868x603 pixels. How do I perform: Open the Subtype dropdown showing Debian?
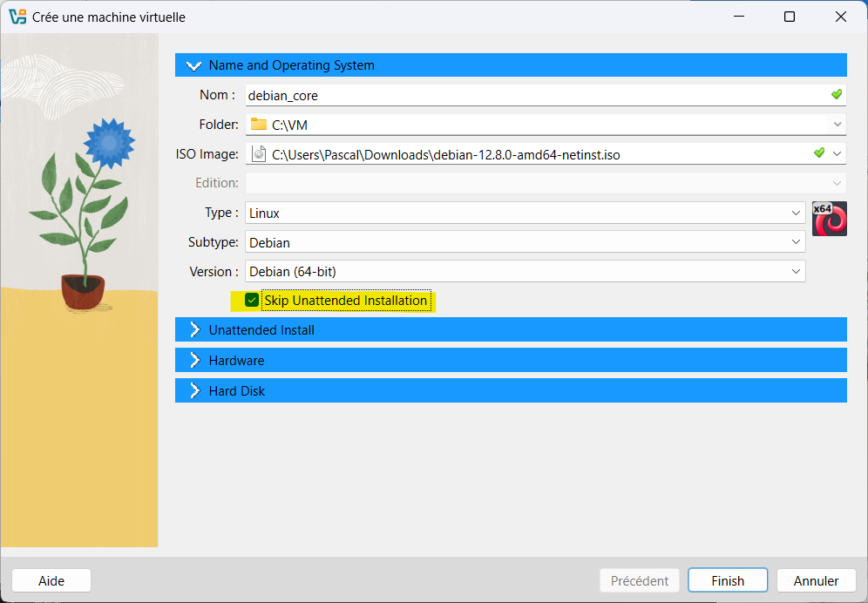526,242
